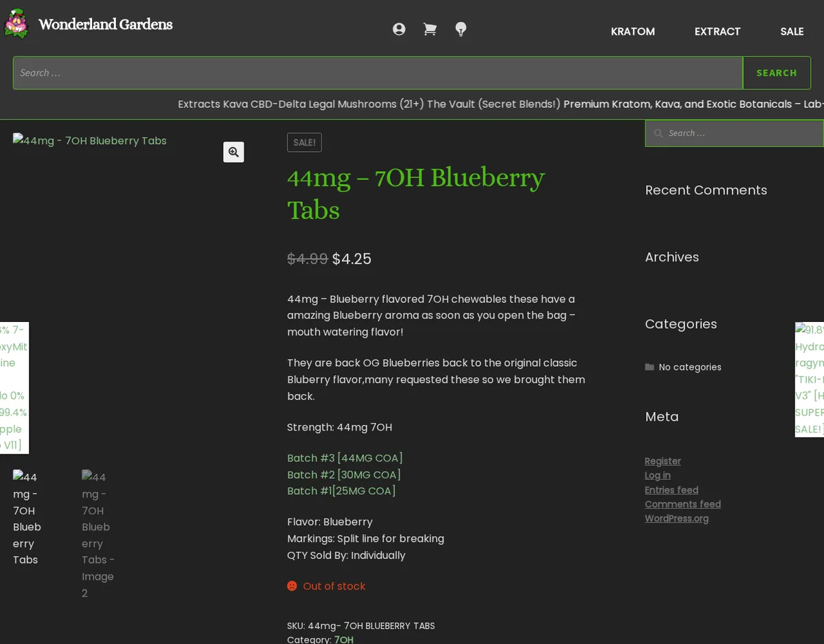This screenshot has width=824, height=644.
Task: Select first 44mg 7OH Blueberry Tabs thumbnail
Action: click(27, 518)
